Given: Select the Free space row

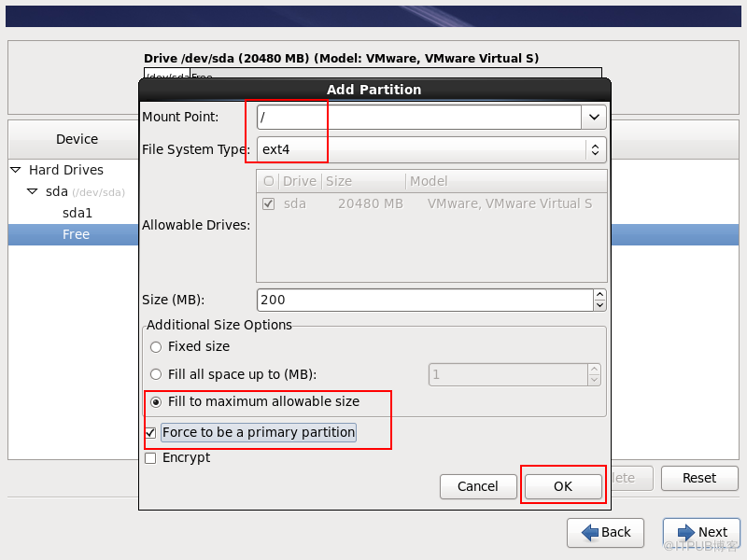Looking at the screenshot, I should point(76,234).
